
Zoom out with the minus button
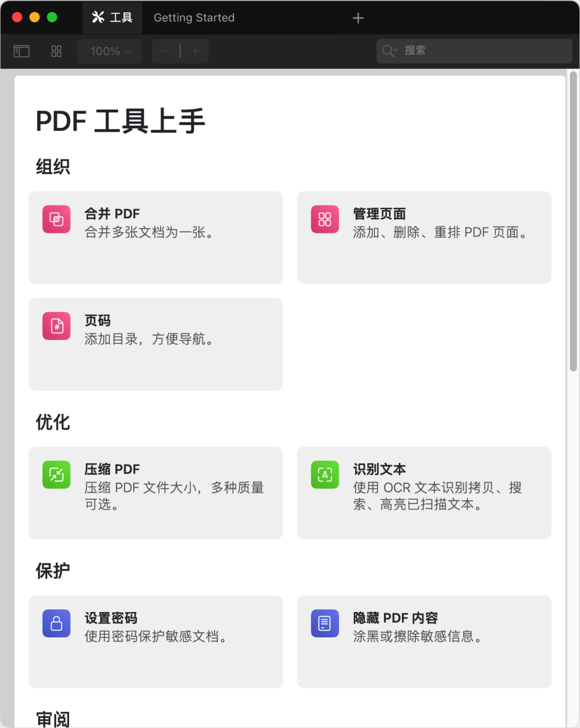click(165, 51)
